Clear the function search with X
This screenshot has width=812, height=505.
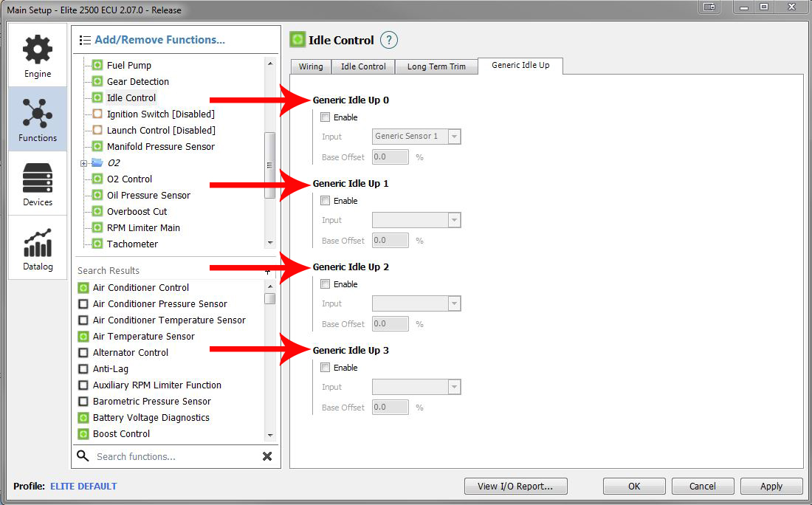[x=267, y=456]
